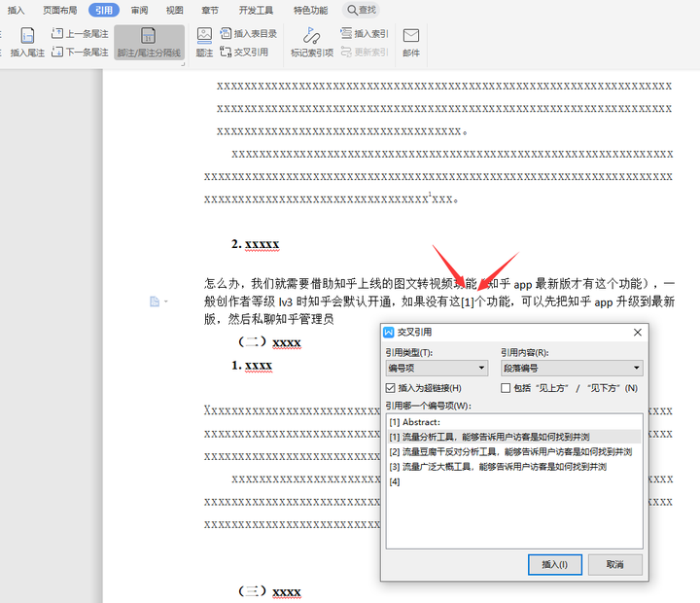Viewport: 700px width, 603px height.
Task: Switch to the 审阅 ribbon tab
Action: (140, 10)
